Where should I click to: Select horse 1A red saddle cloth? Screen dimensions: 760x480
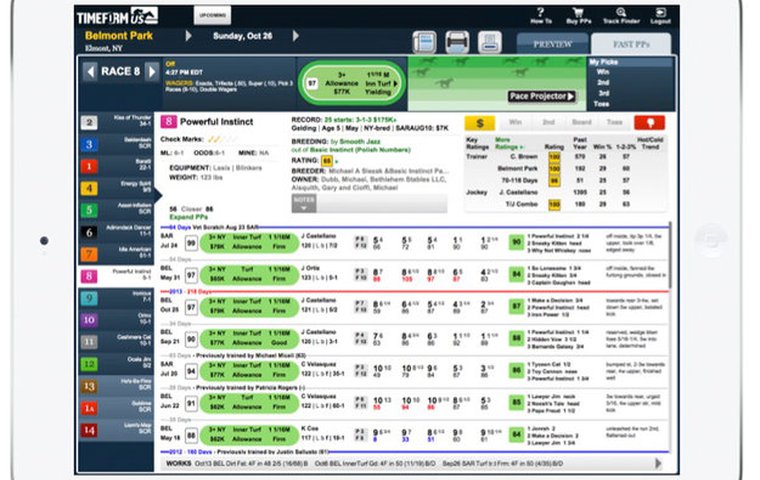tap(89, 408)
